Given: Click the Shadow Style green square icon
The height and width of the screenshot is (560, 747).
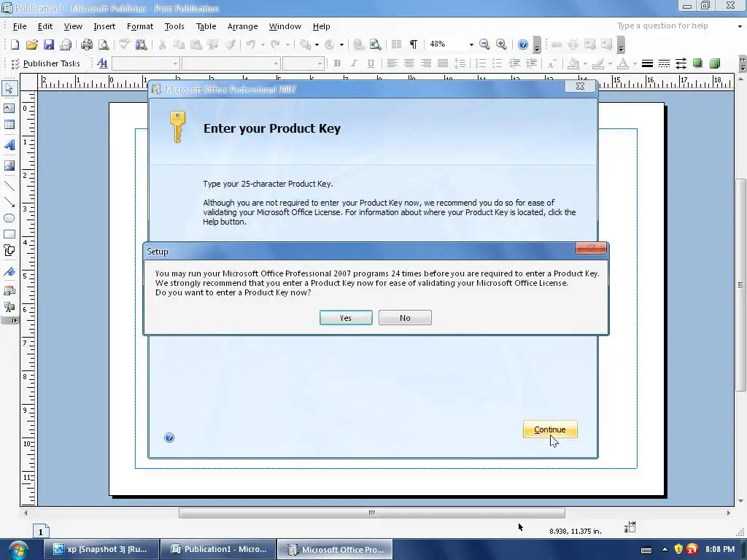Looking at the screenshot, I should coord(697,63).
